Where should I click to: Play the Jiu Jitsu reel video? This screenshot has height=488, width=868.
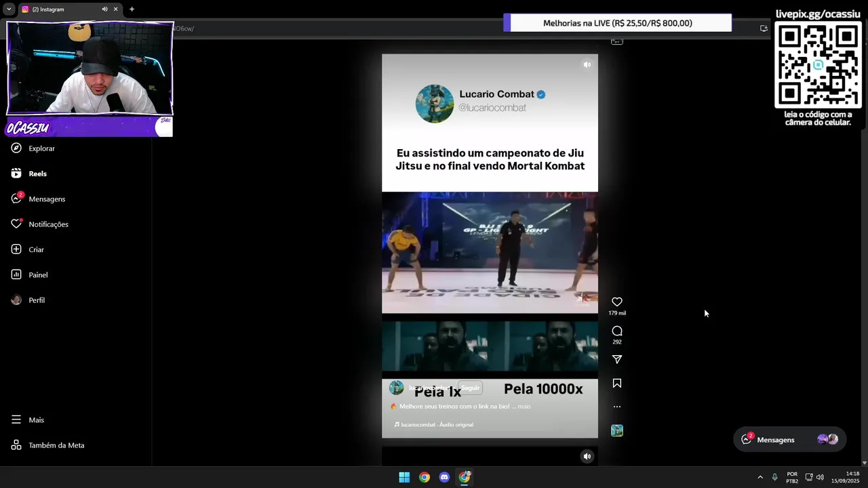click(x=490, y=252)
